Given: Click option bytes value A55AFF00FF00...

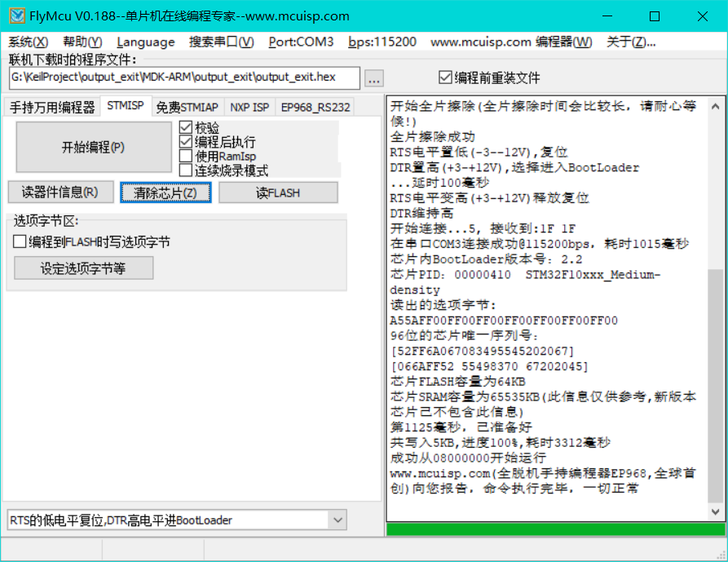Looking at the screenshot, I should 504,321.
